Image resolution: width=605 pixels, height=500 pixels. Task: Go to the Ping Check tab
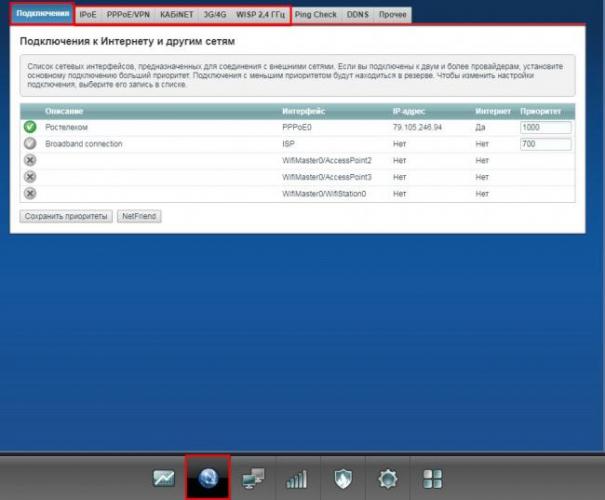[x=316, y=15]
